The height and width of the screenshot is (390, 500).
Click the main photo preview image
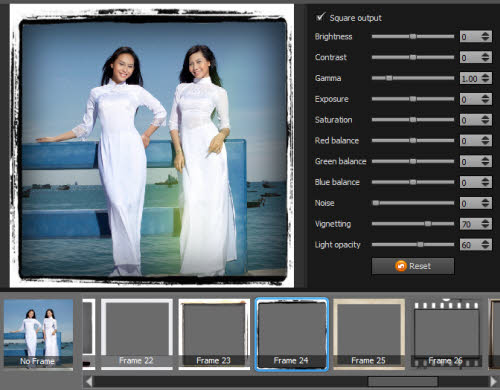click(152, 146)
